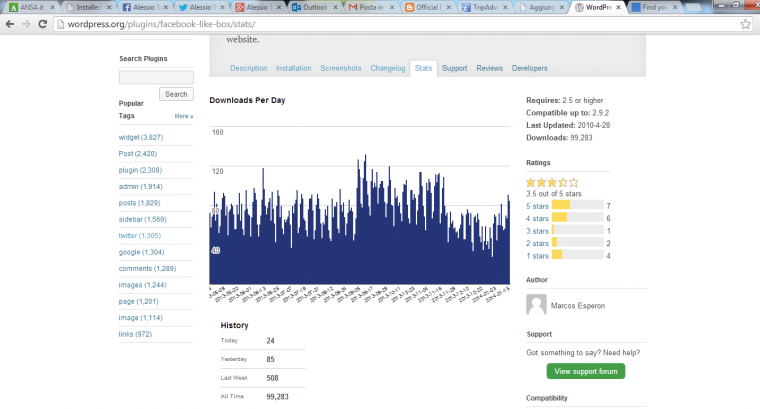Image resolution: width=760 pixels, height=409 pixels.
Task: Open the Changelog plugin tab
Action: coord(388,68)
